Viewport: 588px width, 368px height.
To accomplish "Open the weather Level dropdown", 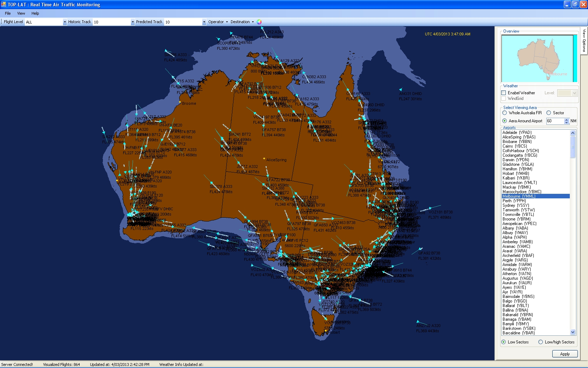I will (574, 93).
